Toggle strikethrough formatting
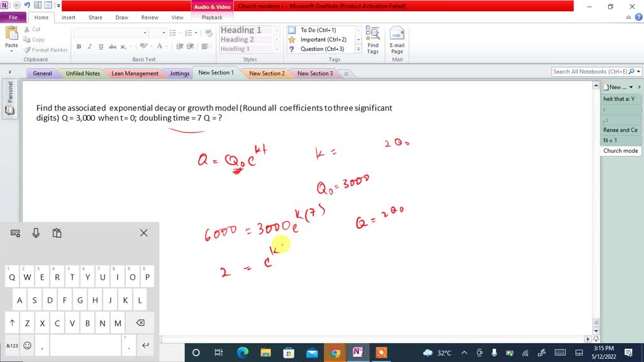This screenshot has width=644, height=362. click(112, 47)
